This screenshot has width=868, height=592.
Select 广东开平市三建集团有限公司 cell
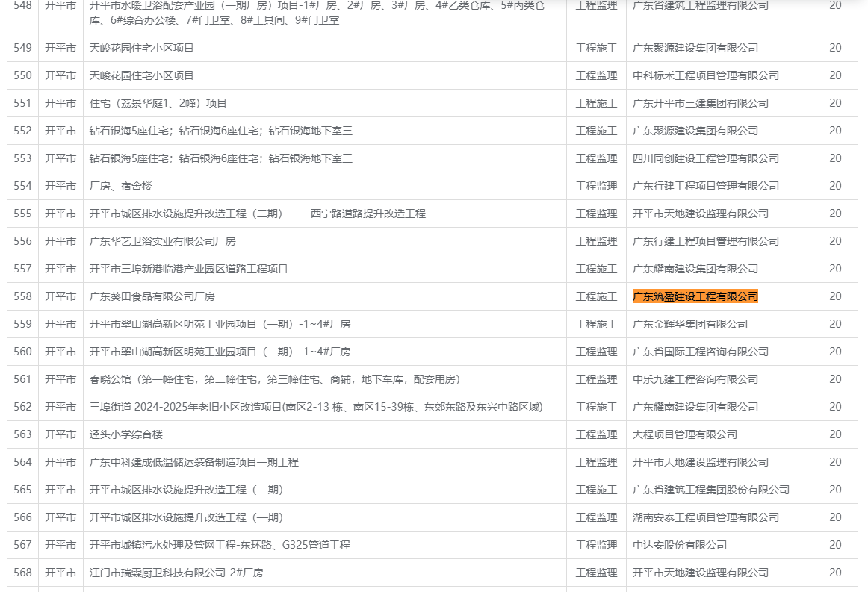701,103
